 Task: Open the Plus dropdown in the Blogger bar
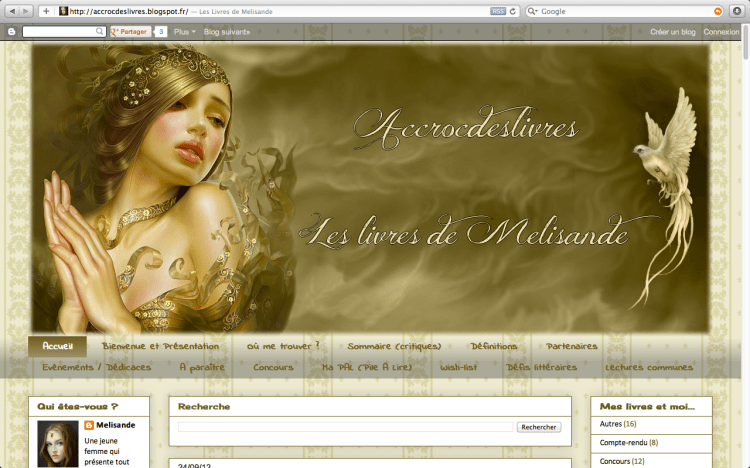pos(184,32)
